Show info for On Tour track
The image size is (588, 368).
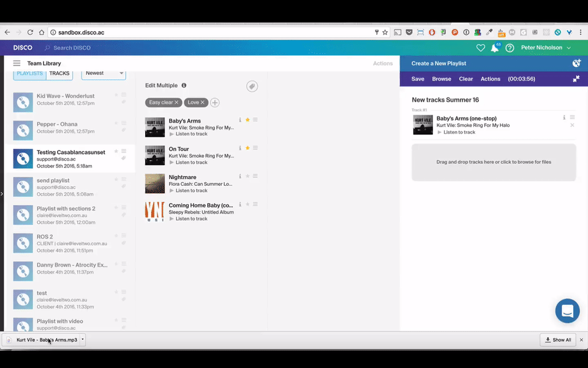tap(240, 148)
